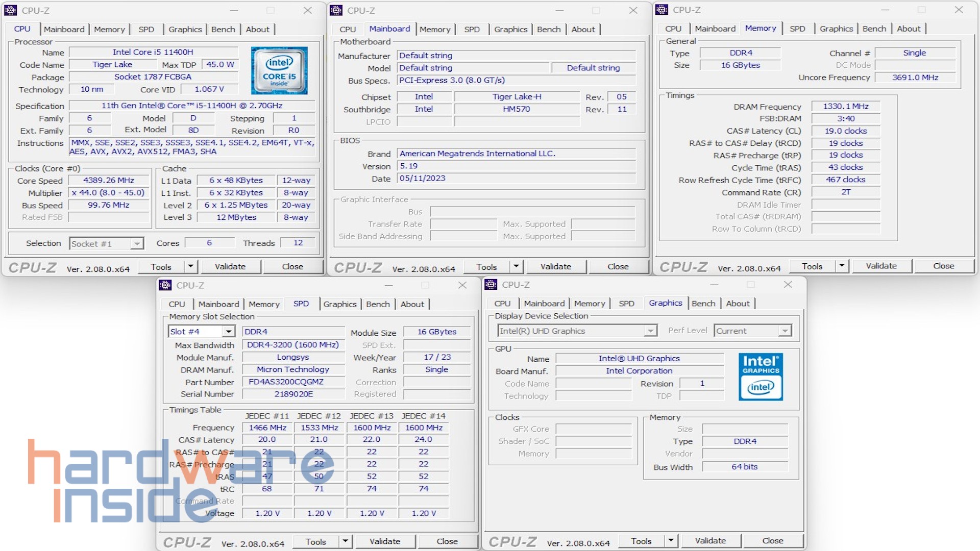Screen dimensions: 980x551
Task: Select SPD tab in Mainboard window
Action: point(472,29)
